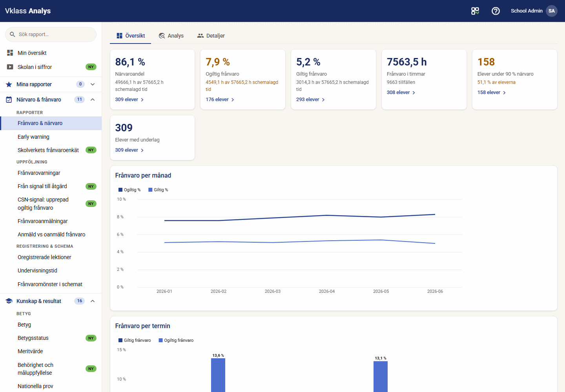
Task: Click the arrow next to 293 elever
Action: click(323, 100)
